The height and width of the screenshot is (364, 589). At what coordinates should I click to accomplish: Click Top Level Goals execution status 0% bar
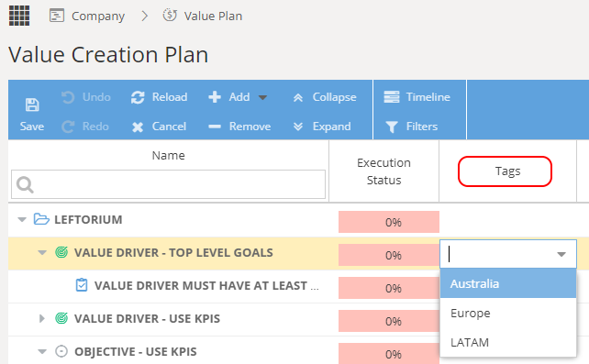pyautogui.click(x=389, y=255)
